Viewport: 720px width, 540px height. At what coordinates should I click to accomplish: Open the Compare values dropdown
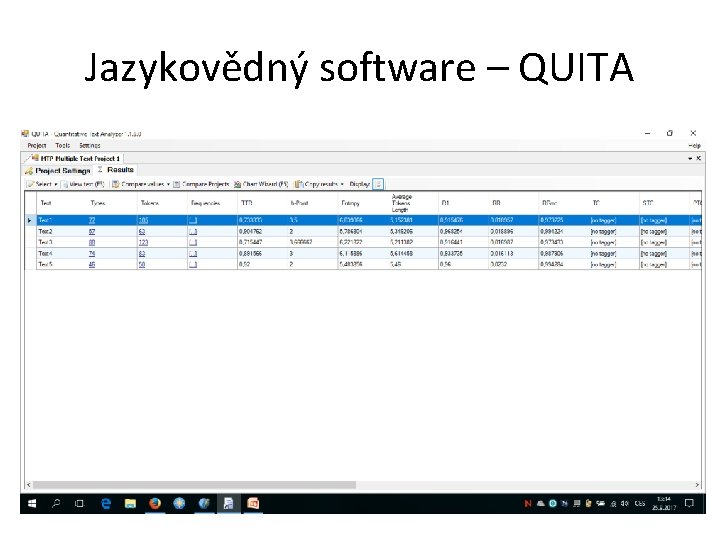tap(141, 184)
